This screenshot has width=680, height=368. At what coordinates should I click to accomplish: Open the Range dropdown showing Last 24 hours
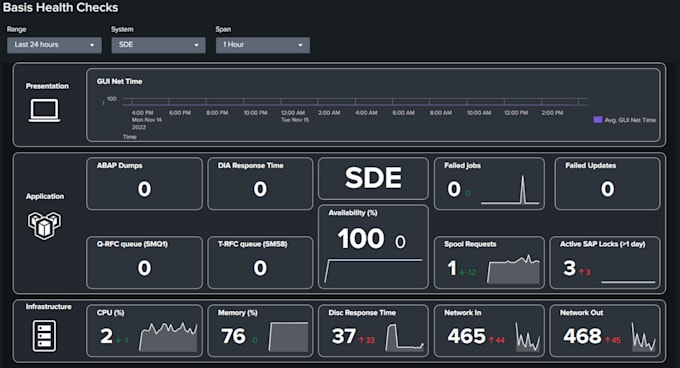coord(54,45)
